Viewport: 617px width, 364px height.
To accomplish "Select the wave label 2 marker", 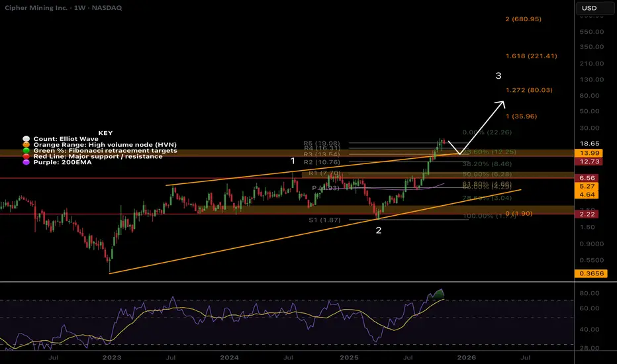I will click(x=379, y=230).
